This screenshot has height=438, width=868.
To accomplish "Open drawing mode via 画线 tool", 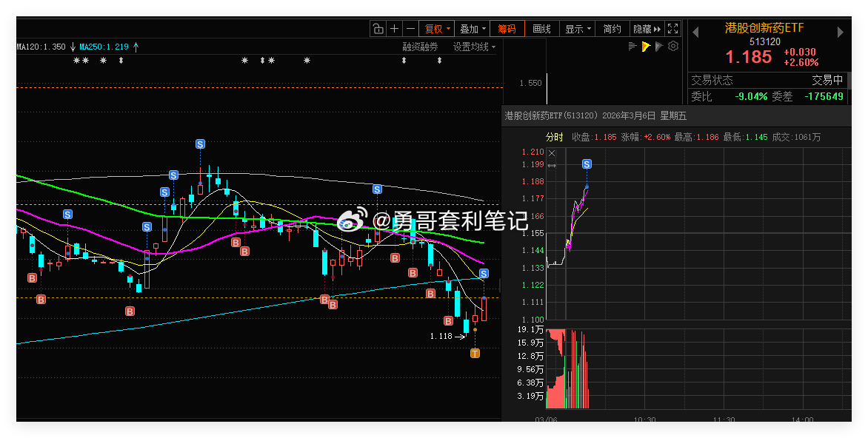I will coord(542,28).
